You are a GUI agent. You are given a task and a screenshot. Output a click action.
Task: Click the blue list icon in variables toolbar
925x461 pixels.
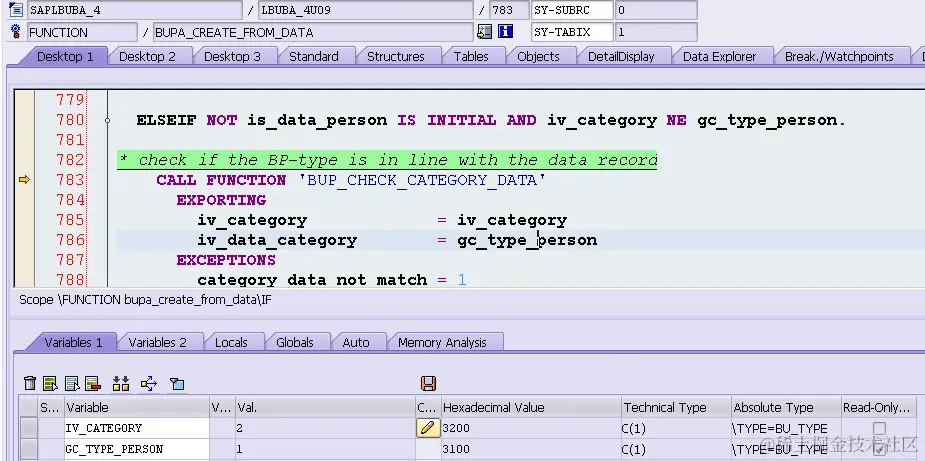coord(72,384)
